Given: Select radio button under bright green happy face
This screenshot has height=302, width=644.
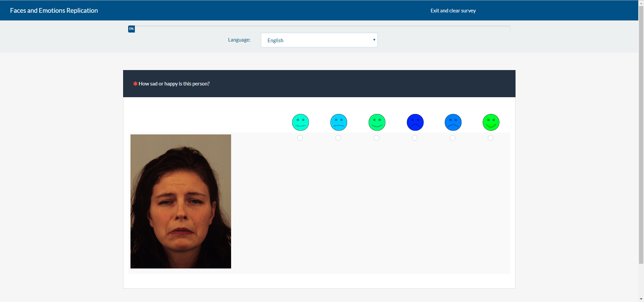Looking at the screenshot, I should pyautogui.click(x=490, y=138).
